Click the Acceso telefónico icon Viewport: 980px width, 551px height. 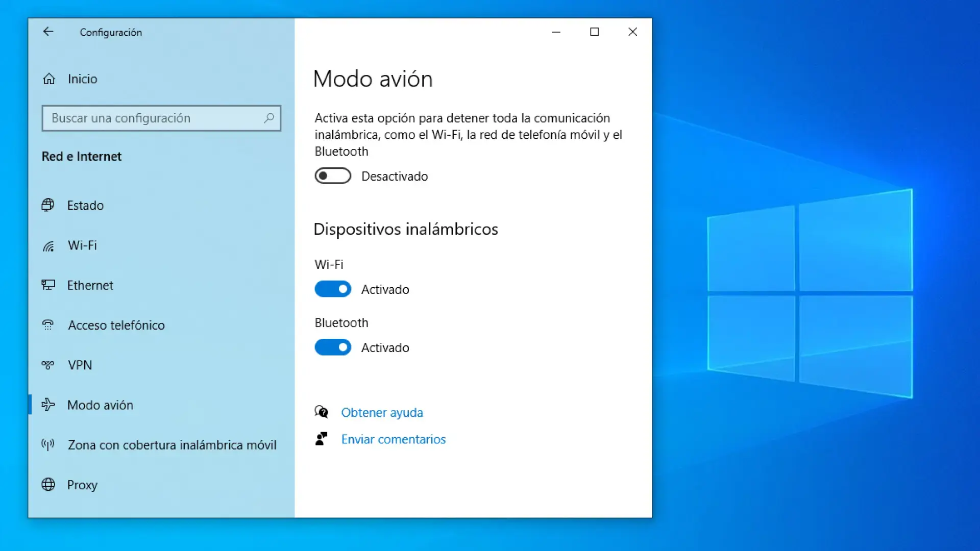coord(48,325)
